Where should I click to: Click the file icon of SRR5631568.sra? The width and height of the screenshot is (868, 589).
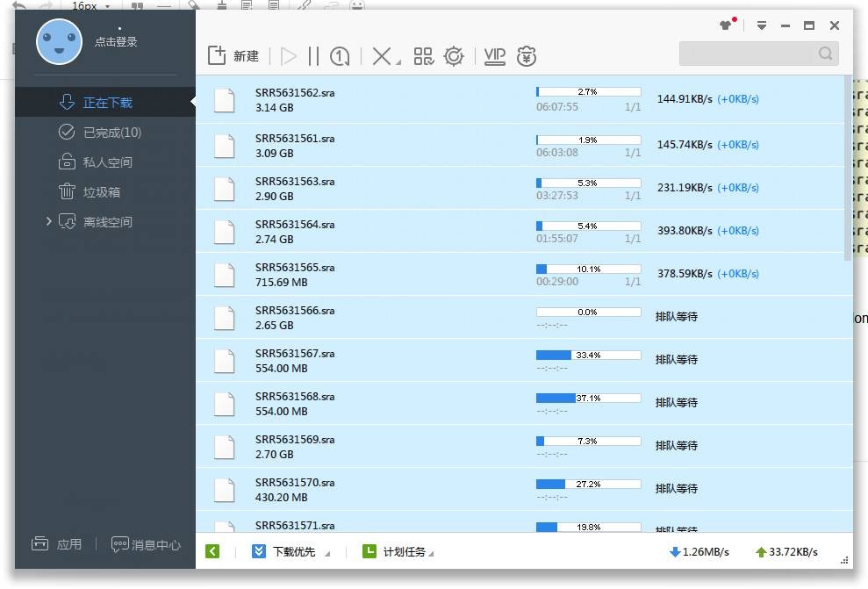[x=224, y=404]
